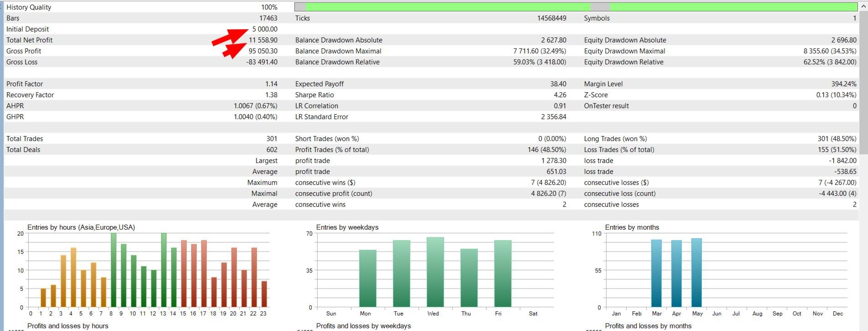The width and height of the screenshot is (868, 331).
Task: Click the "Balance Drawdown Relative" label
Action: 337,62
